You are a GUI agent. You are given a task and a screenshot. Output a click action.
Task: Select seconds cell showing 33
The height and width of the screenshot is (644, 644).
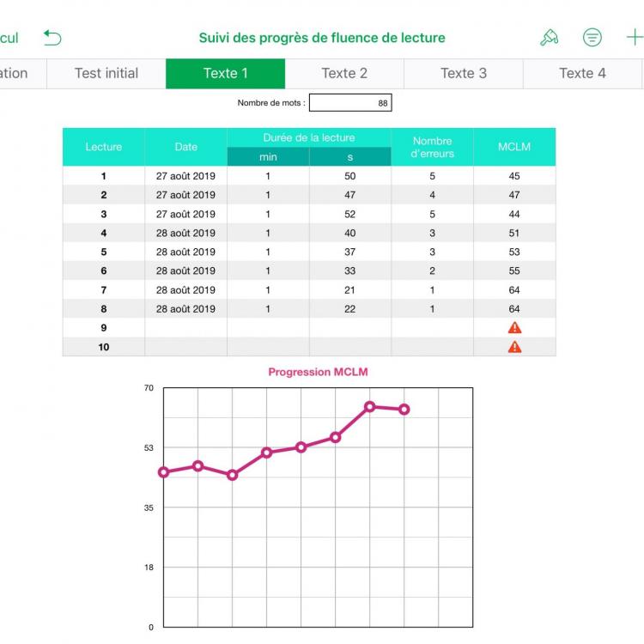point(350,270)
